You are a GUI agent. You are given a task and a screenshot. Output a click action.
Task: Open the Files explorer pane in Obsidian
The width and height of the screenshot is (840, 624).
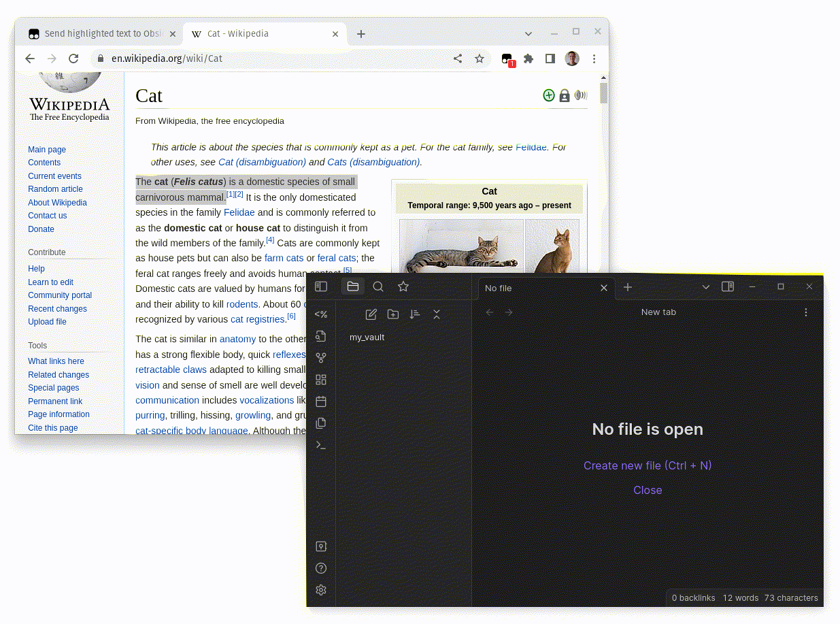(x=352, y=286)
